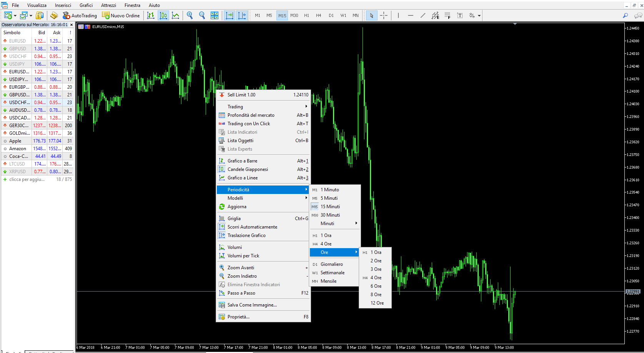Open the new chart dropdown arrow
Viewport: 644px width, 353px height.
[15, 16]
